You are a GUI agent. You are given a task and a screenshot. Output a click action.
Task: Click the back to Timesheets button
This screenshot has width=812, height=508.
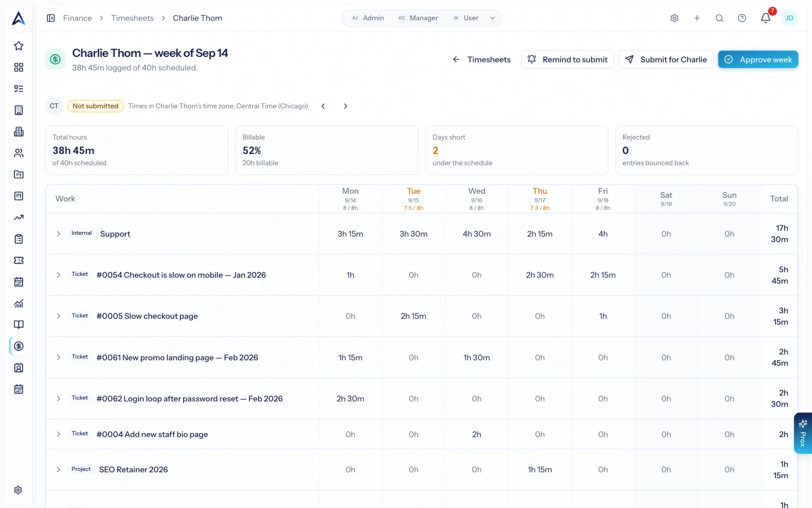pyautogui.click(x=481, y=60)
